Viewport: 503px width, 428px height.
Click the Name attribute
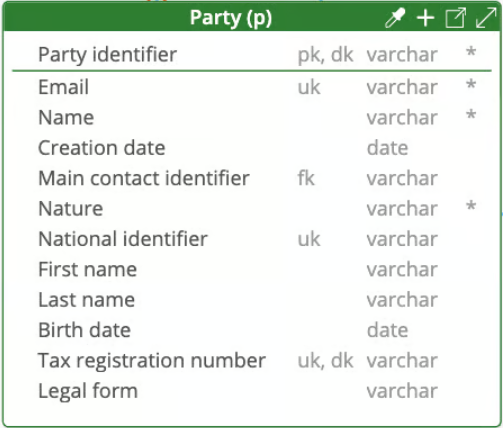click(252, 117)
